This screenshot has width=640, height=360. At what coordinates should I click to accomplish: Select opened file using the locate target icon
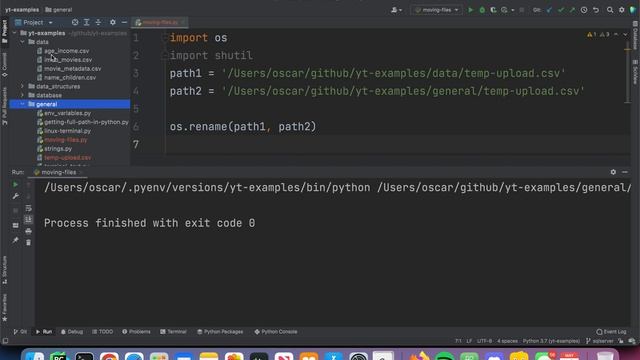point(75,22)
